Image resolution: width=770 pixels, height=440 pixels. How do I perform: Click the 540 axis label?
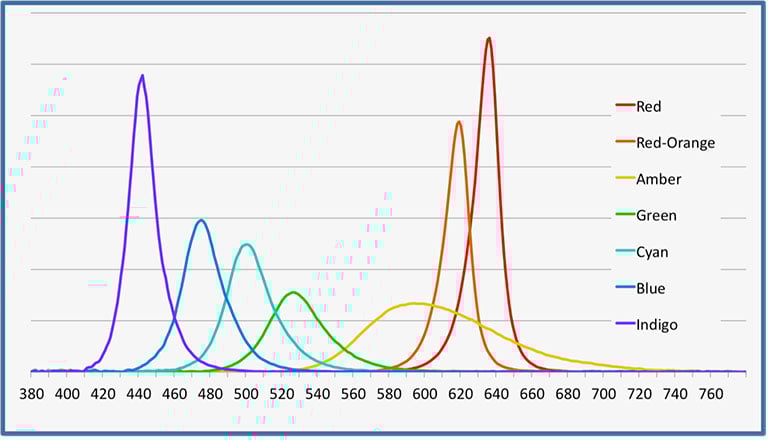coord(318,394)
